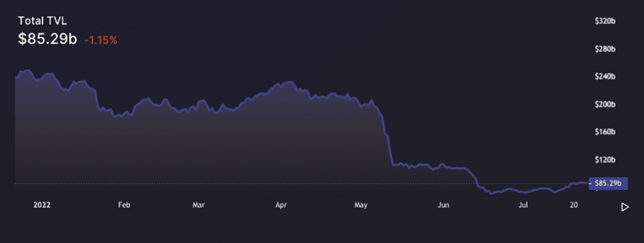Click the Jul label on the time axis
This screenshot has width=644, height=243.
[x=523, y=205]
